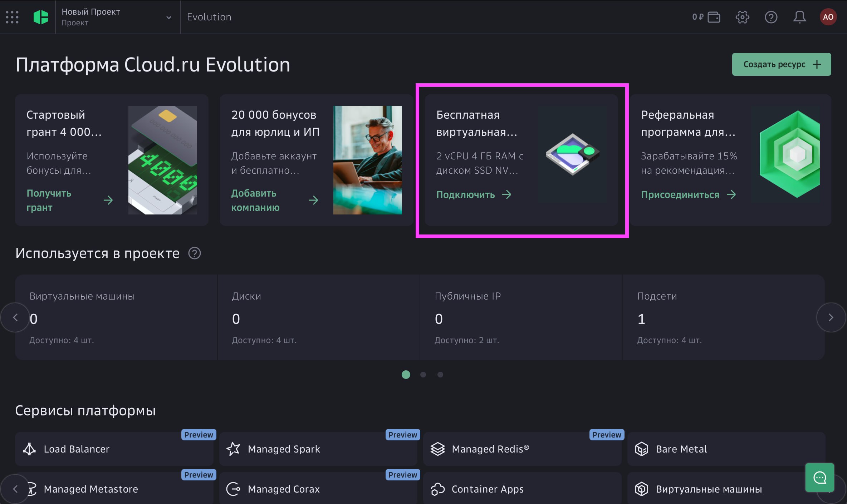Open the apps grid menu icon

point(12,17)
